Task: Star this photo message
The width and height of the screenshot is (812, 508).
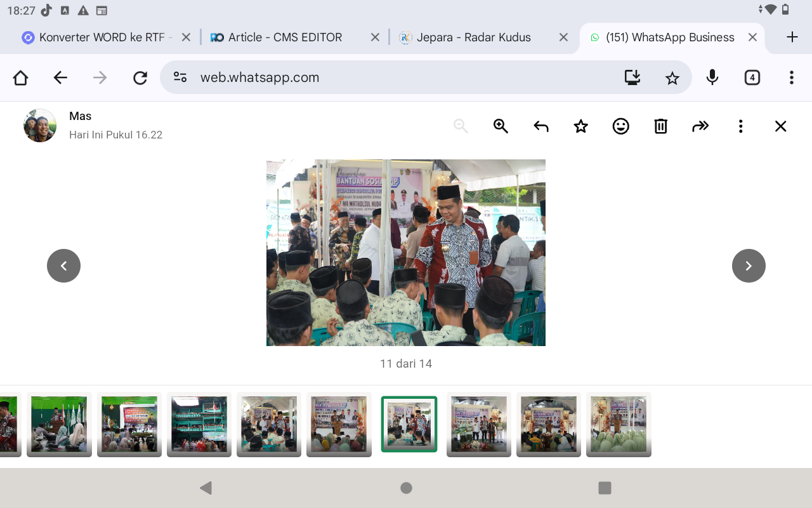Action: click(x=580, y=126)
